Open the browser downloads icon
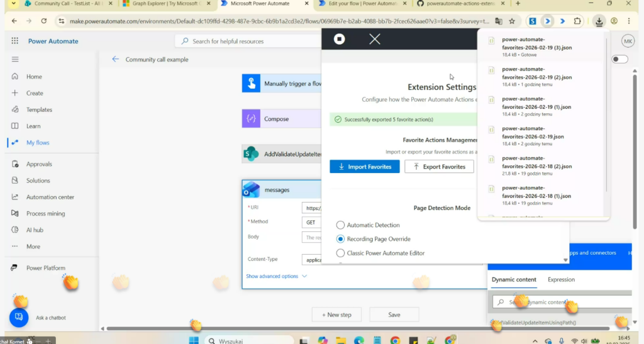644x344 pixels. point(599,21)
